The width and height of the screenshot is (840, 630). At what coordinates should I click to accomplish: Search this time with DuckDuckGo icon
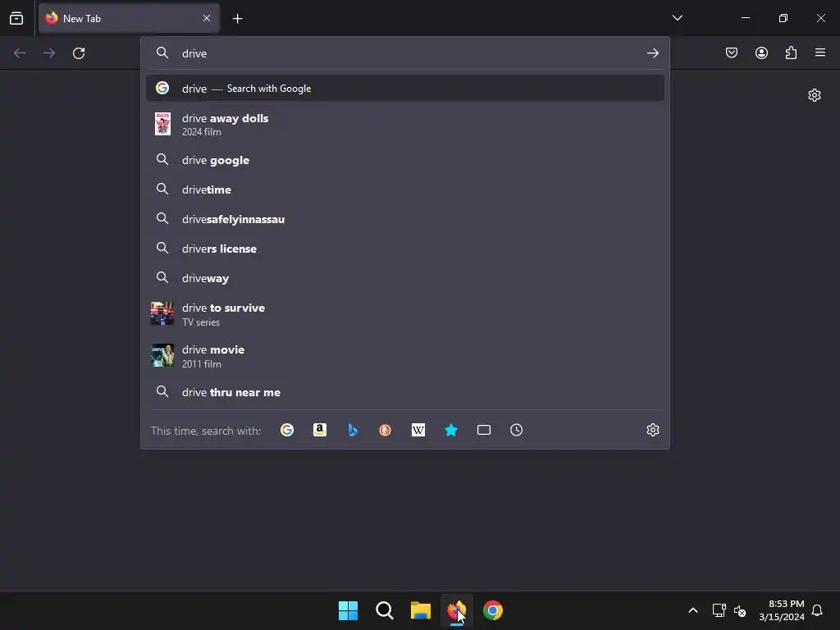pos(386,430)
